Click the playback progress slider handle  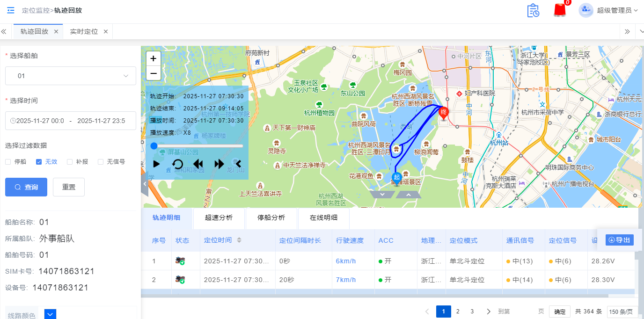[154, 146]
